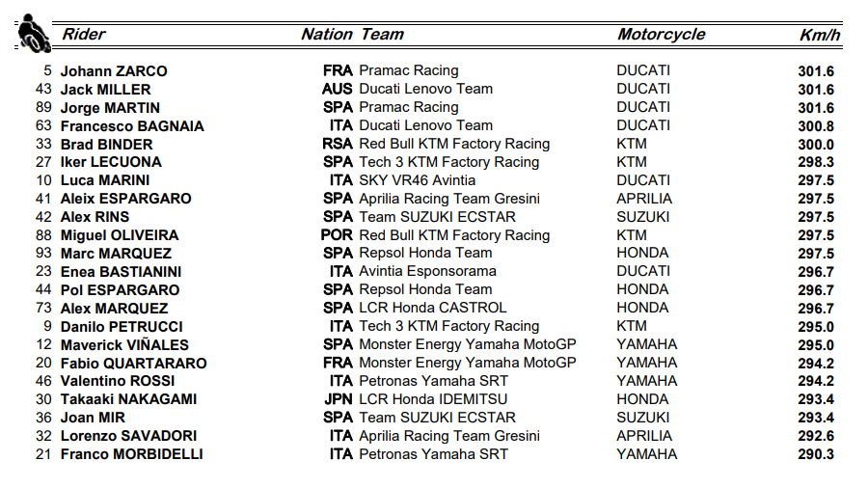Click the 300.8 speed value
The image size is (868, 488).
(816, 126)
